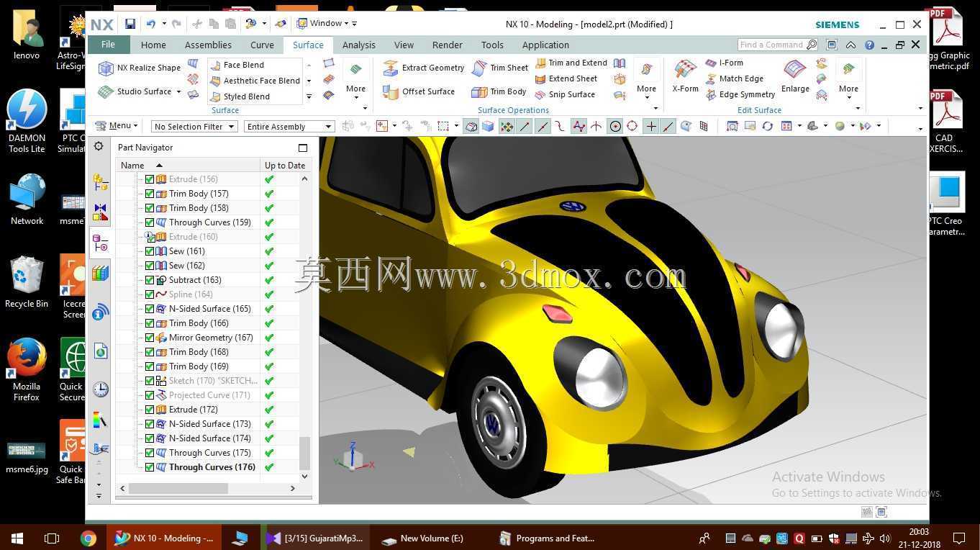Open the X-Form tool

pos(685,76)
